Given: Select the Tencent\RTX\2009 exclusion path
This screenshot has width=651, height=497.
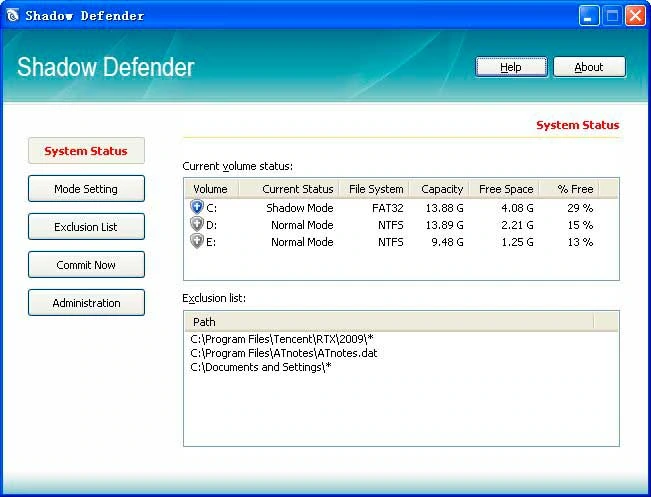Looking at the screenshot, I should (x=282, y=339).
